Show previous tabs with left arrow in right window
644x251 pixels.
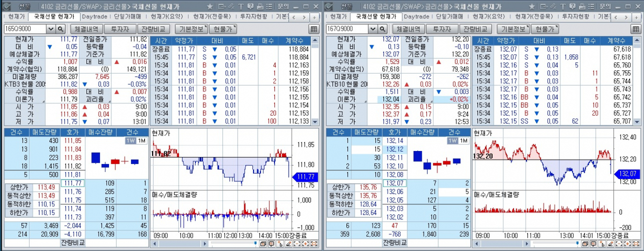coord(616,17)
